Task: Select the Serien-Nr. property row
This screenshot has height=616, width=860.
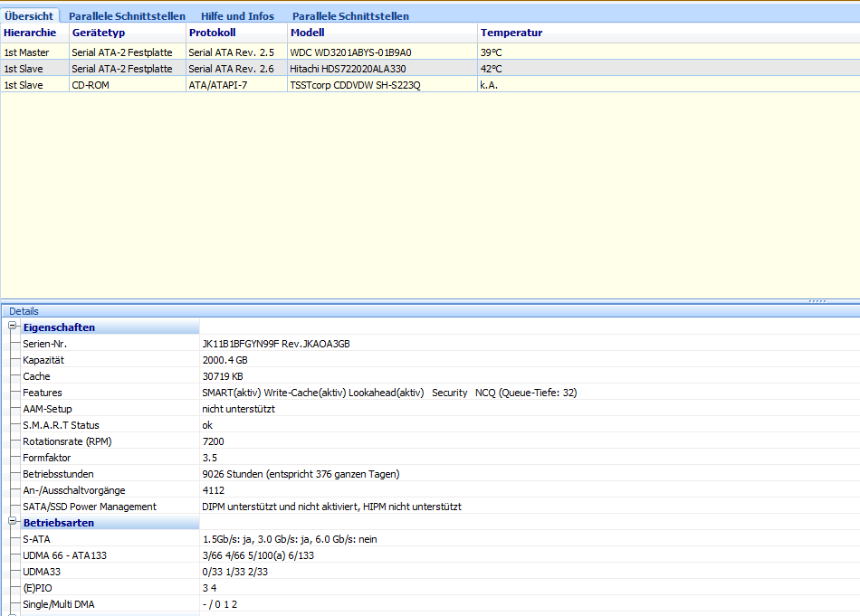Action: (x=45, y=344)
